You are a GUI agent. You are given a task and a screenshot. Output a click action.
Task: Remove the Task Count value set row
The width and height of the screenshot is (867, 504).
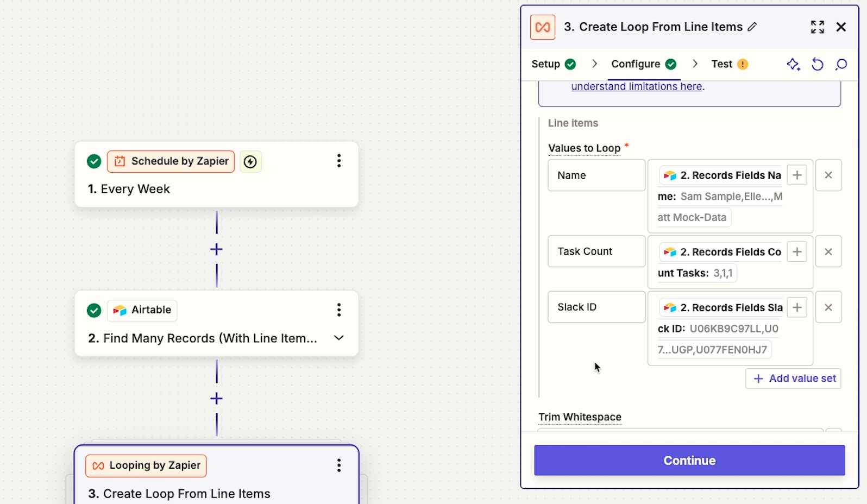click(828, 252)
